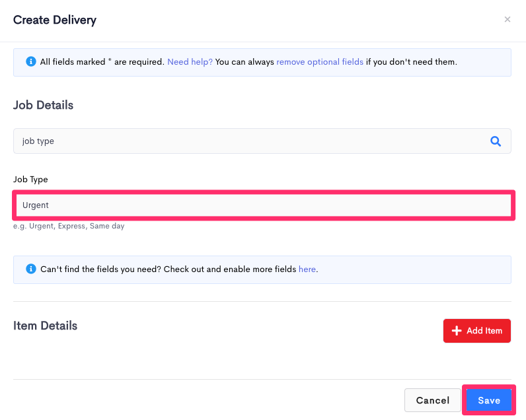This screenshot has width=526, height=420.
Task: Focus the job type search box
Action: [x=262, y=141]
